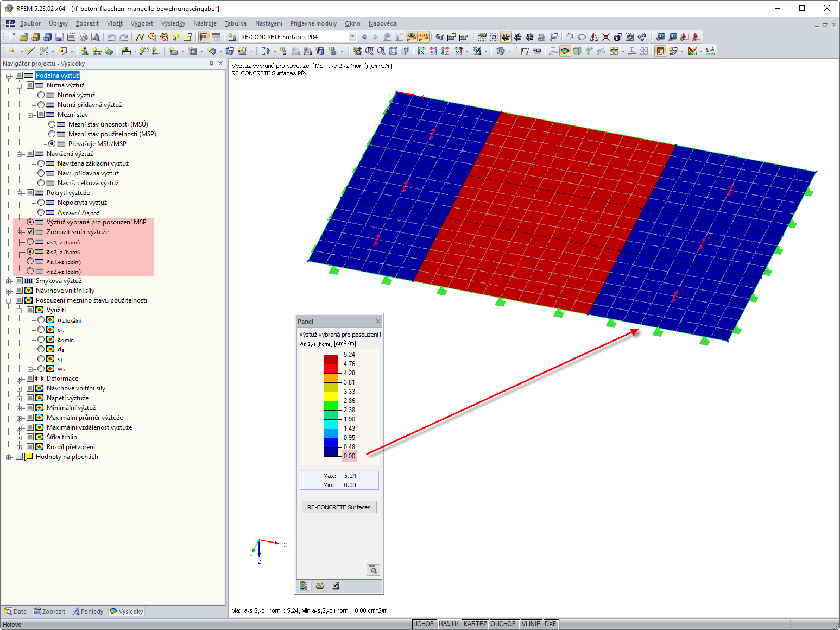Toggle show result values x.xx icon
Screen dimensions: 840x630
pyautogui.click(x=424, y=37)
